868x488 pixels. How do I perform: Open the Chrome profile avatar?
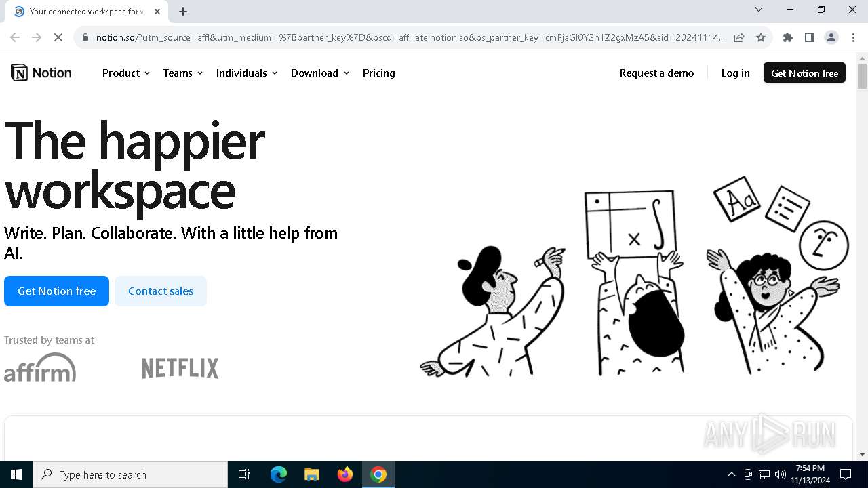[831, 37]
